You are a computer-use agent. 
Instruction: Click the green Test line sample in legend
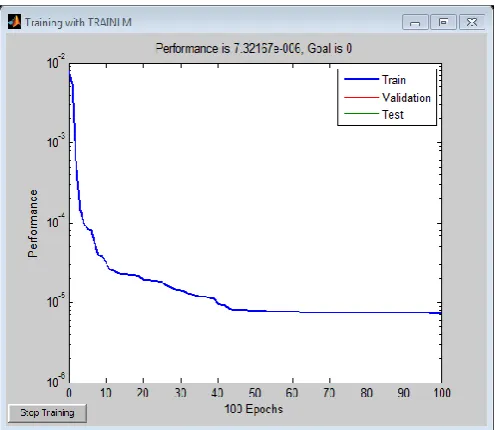361,114
